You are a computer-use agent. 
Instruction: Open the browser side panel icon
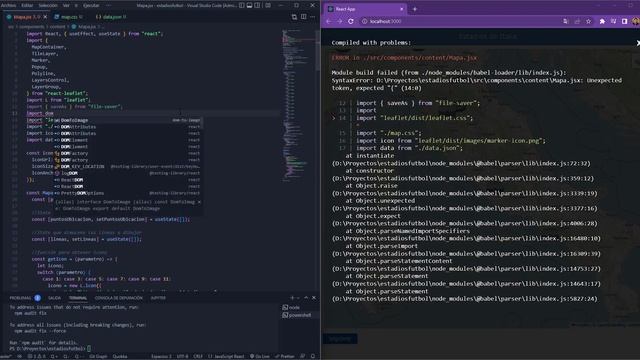tap(624, 21)
